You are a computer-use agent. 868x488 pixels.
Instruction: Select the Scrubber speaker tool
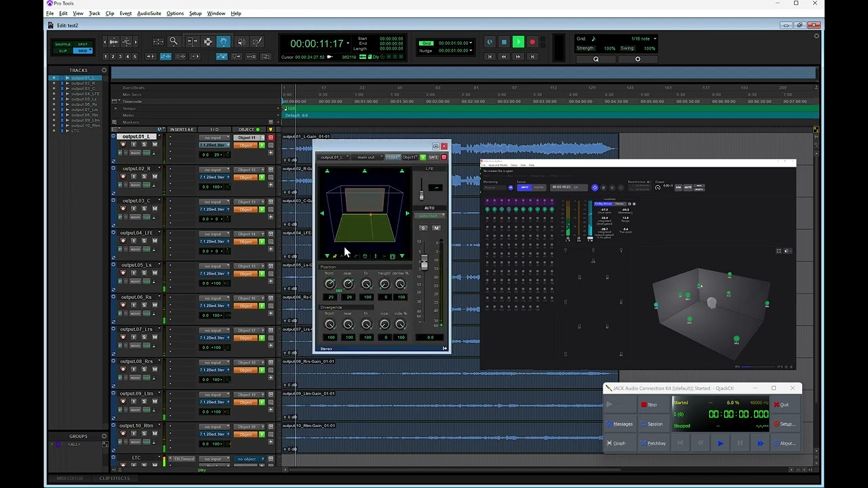point(241,42)
